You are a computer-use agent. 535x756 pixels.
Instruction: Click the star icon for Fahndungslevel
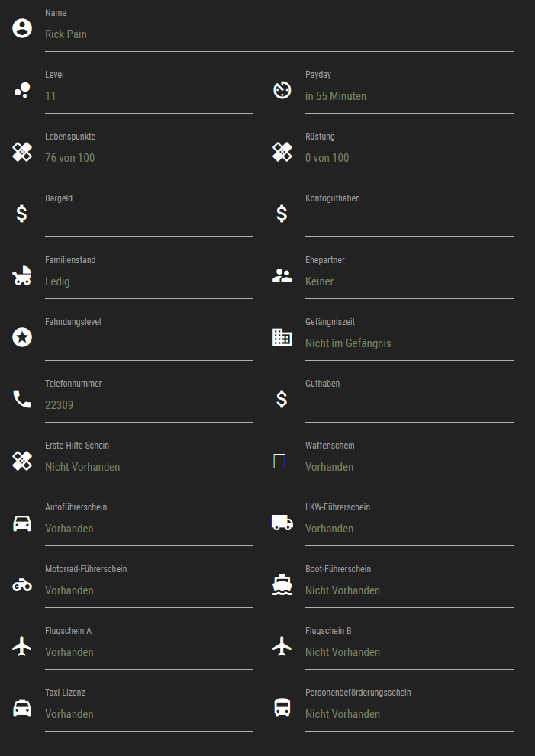22,337
